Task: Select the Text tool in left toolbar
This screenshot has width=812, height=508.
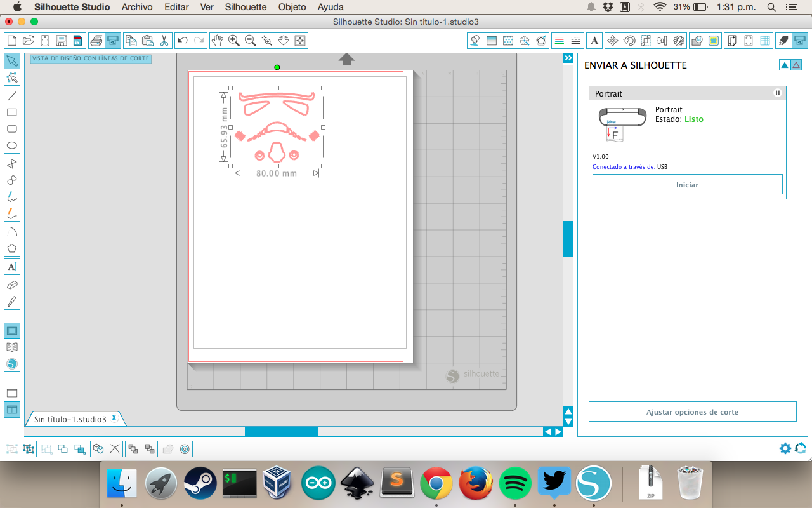Action: [x=12, y=267]
